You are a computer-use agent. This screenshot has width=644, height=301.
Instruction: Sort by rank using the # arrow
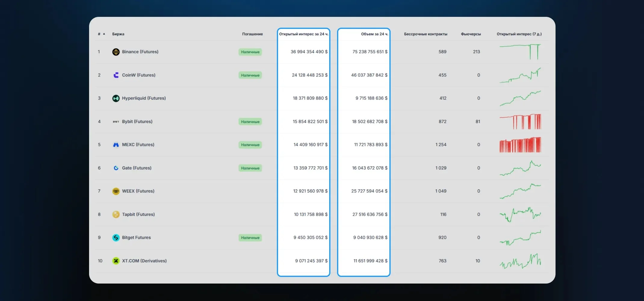coord(104,34)
